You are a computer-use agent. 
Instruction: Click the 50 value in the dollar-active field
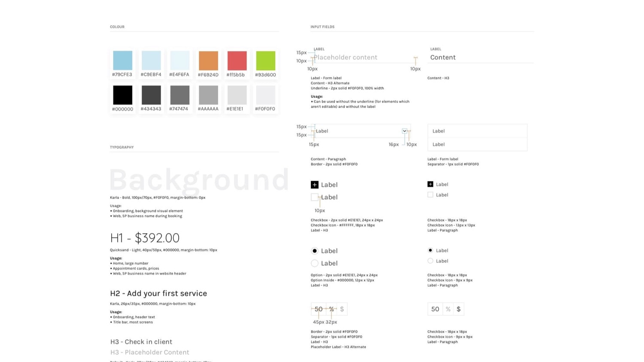click(x=435, y=309)
